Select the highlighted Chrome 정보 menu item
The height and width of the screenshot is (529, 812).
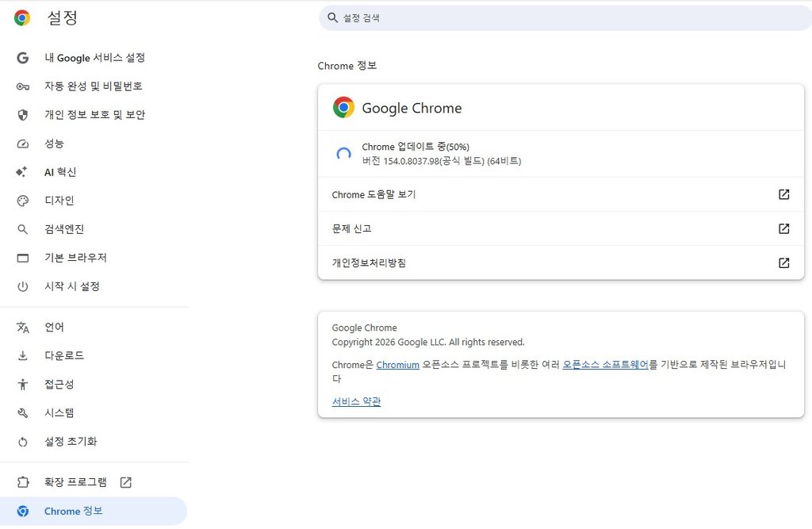(94, 511)
